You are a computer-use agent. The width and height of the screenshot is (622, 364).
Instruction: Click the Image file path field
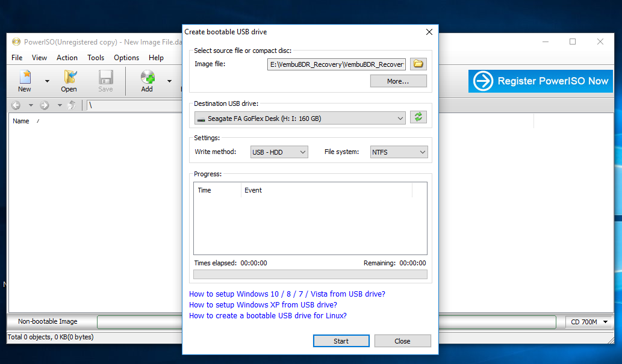point(337,64)
